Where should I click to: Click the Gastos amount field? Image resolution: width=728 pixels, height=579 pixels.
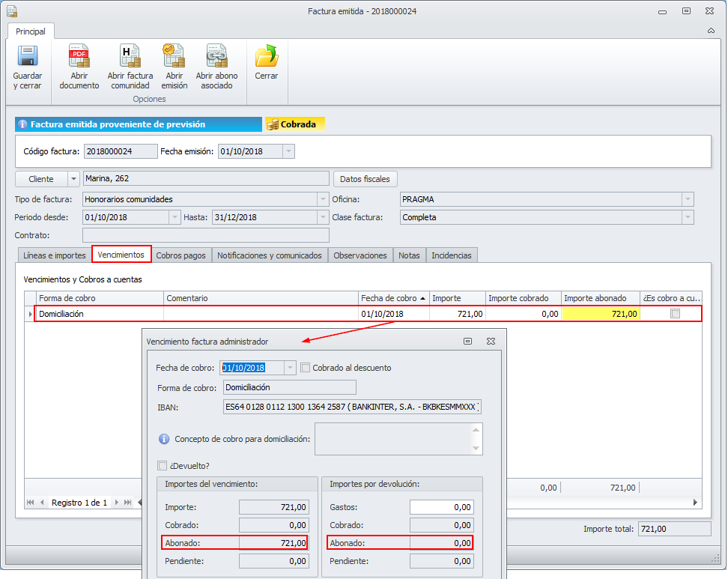[441, 507]
